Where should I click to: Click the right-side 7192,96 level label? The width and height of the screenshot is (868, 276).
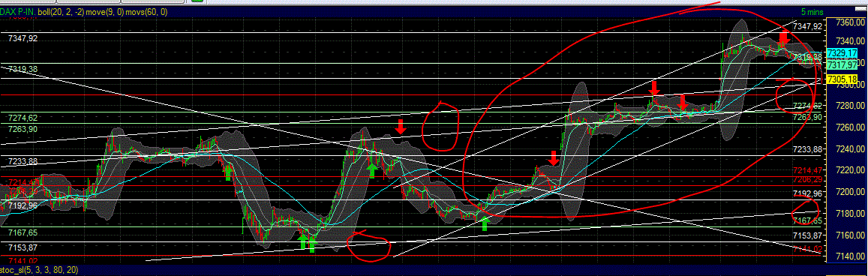808,193
